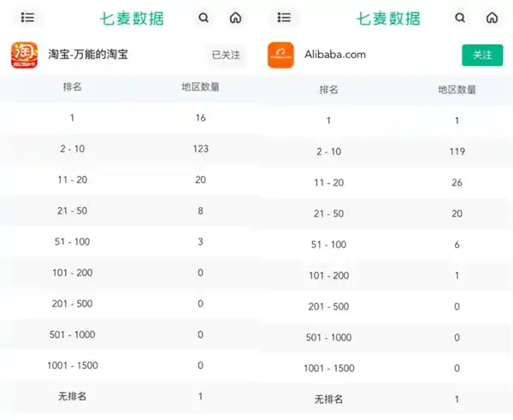Open the Taobao app icon

point(24,55)
